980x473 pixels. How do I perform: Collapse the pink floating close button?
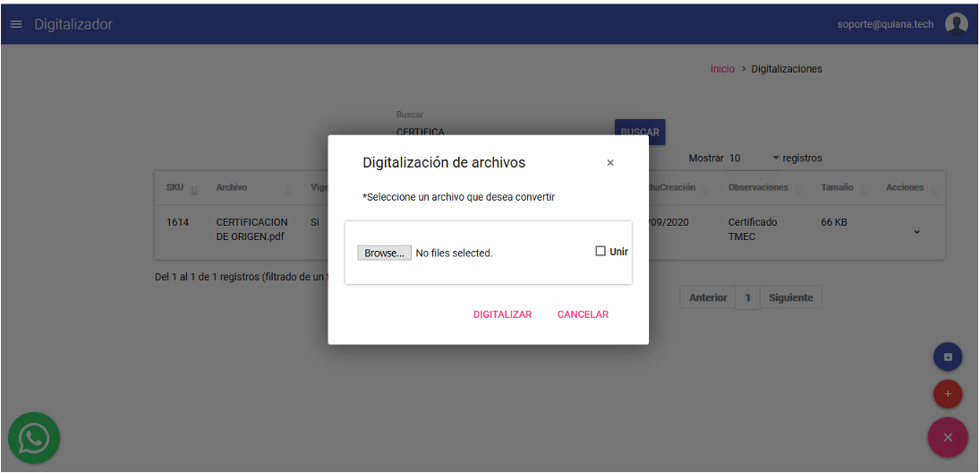[x=948, y=436]
